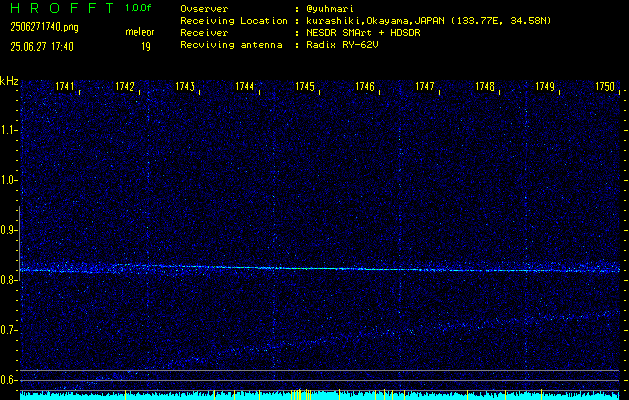
Task: Click frequency axis label 0.6
Action: click(8, 380)
